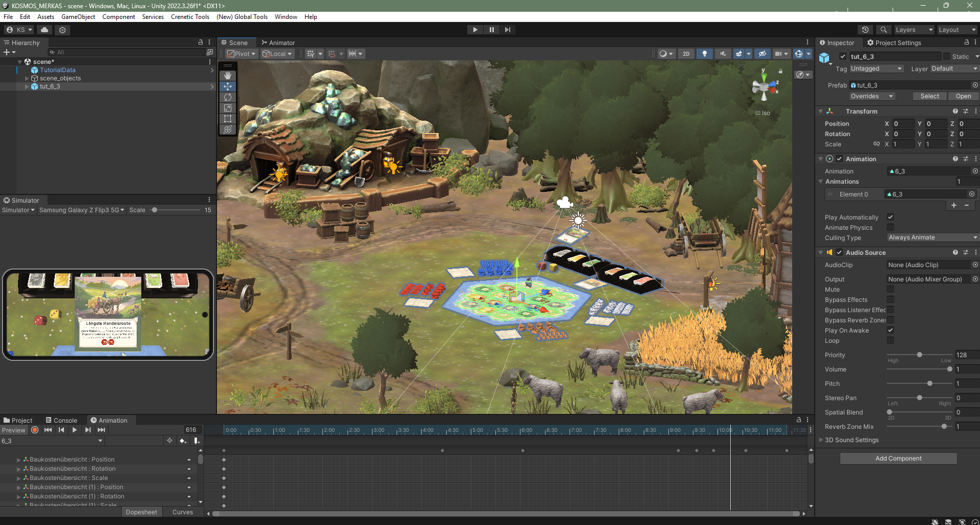Uncheck Play Automatically in the Animation component
This screenshot has width=980, height=525.
[x=890, y=217]
